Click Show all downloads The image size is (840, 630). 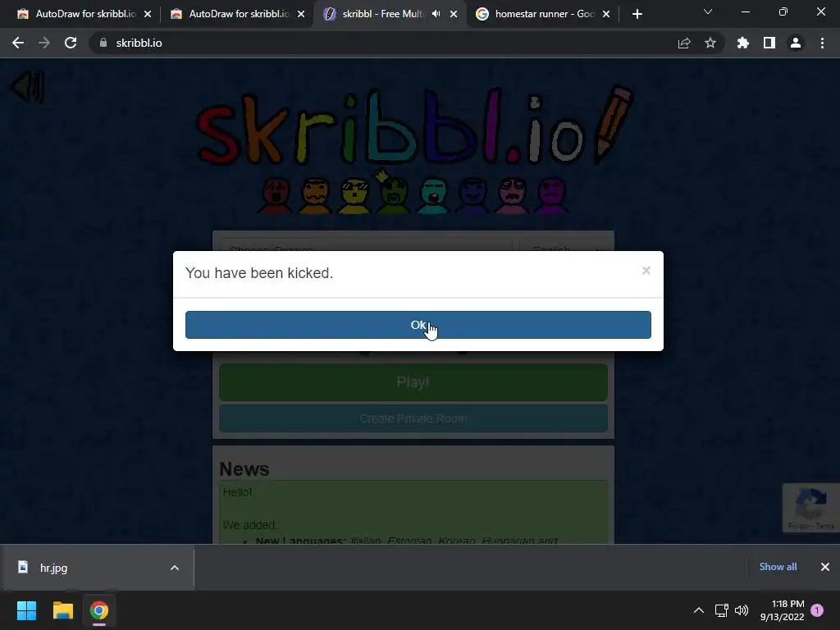click(778, 567)
